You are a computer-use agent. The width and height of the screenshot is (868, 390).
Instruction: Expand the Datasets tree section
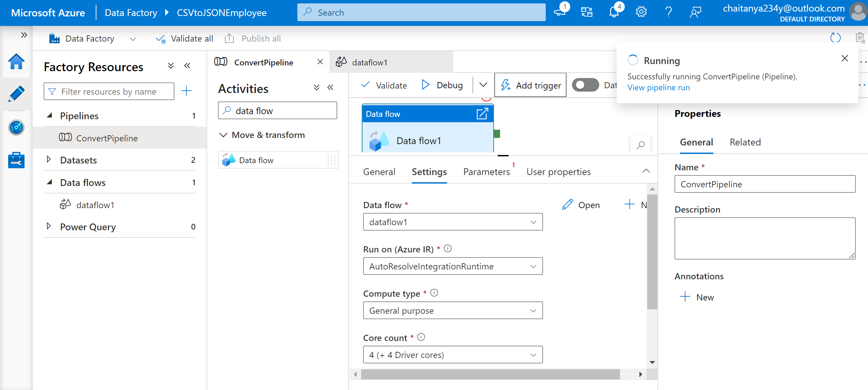tap(49, 159)
